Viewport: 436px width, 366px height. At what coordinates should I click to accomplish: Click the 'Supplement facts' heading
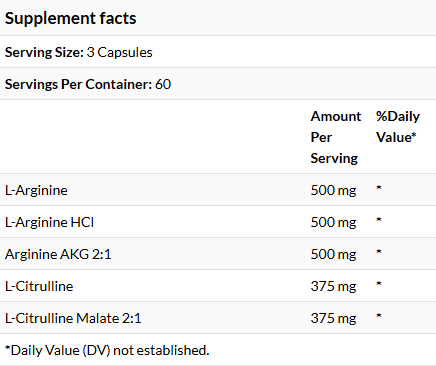pos(70,18)
